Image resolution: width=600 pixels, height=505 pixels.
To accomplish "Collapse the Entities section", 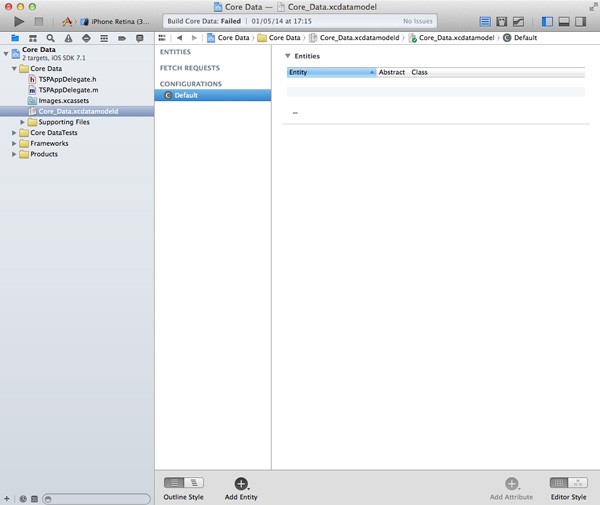I will pyautogui.click(x=288, y=56).
